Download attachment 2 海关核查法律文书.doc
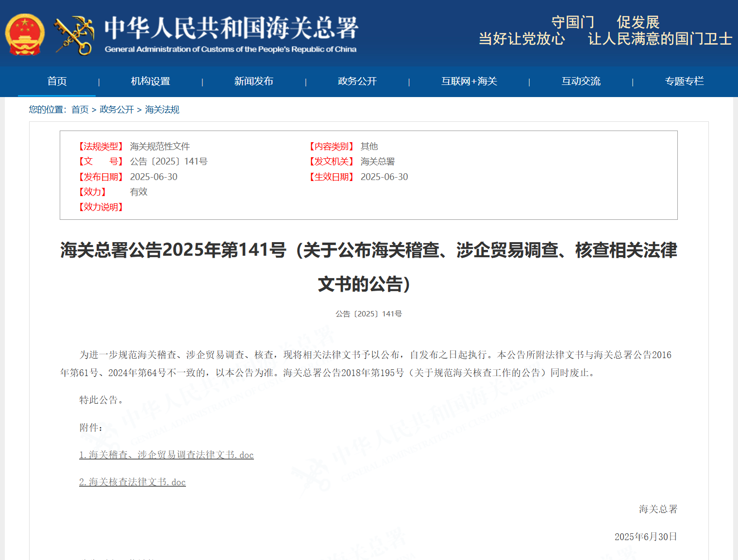The height and width of the screenshot is (560, 738). [x=133, y=482]
